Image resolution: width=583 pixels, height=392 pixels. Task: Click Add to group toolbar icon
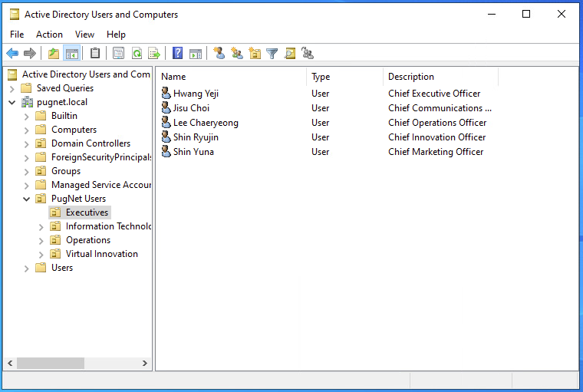point(308,54)
